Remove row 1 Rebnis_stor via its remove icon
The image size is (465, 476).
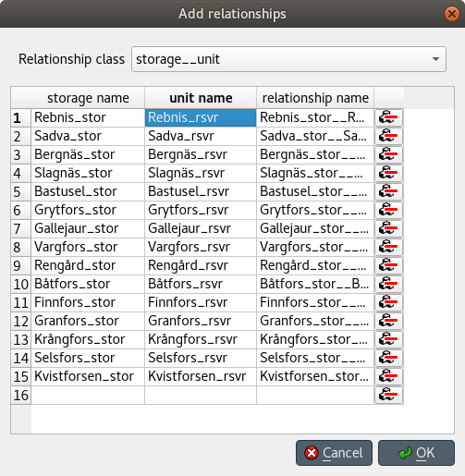(x=388, y=117)
